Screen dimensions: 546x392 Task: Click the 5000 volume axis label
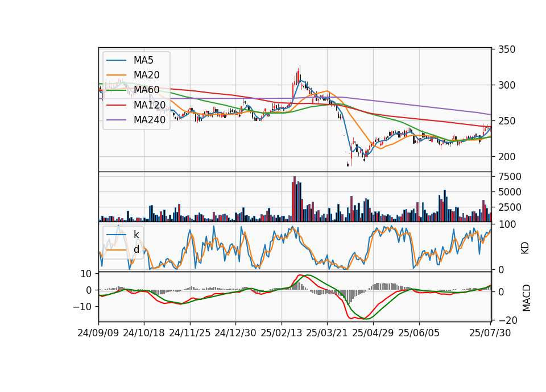(x=510, y=192)
